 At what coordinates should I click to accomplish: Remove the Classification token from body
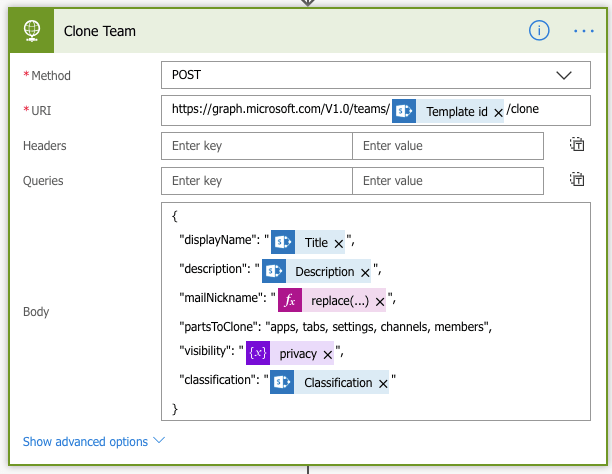383,383
